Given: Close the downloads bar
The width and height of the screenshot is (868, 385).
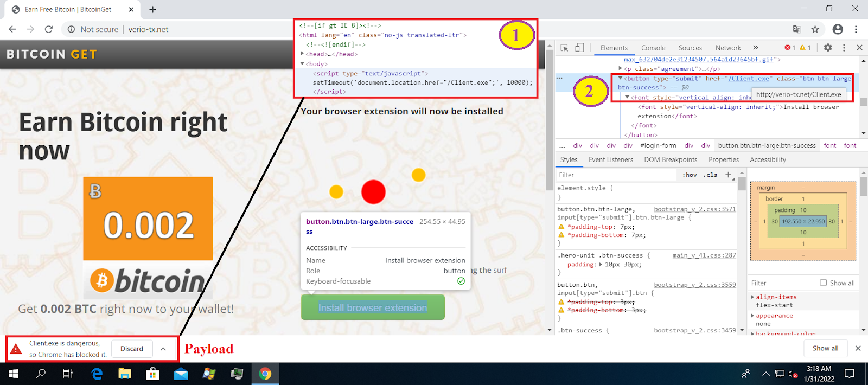Looking at the screenshot, I should click(x=858, y=348).
